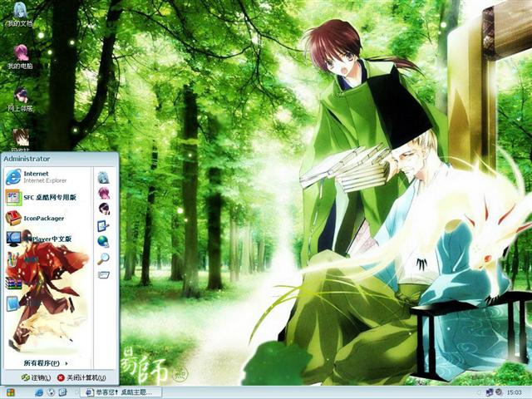Click the Administrator user name header
This screenshot has height=399, width=532.
click(x=27, y=159)
